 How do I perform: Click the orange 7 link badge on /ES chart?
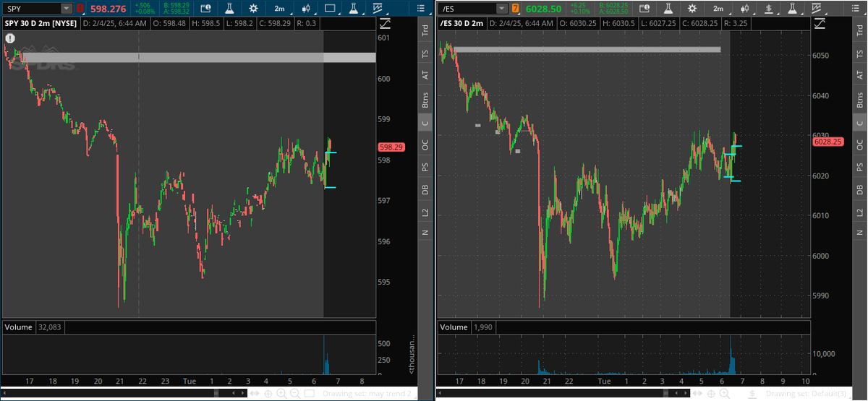pyautogui.click(x=515, y=9)
